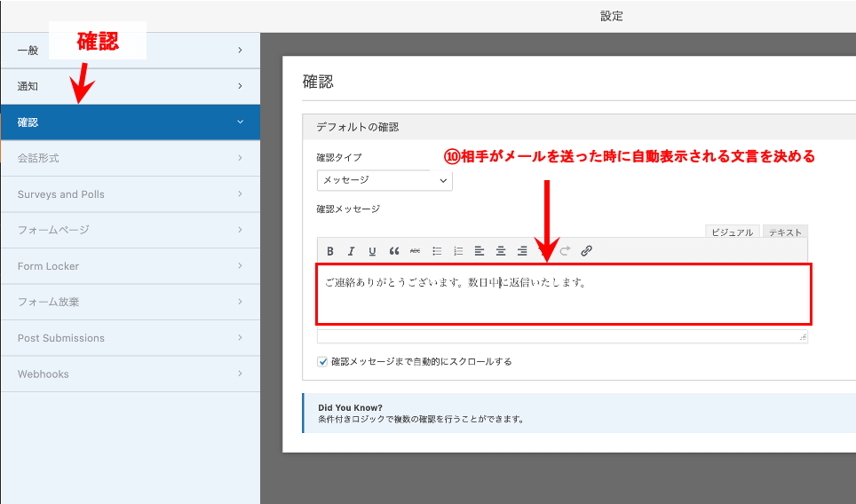
Task: Untick the auto-scroll to confirmation message checkbox
Action: (x=322, y=362)
